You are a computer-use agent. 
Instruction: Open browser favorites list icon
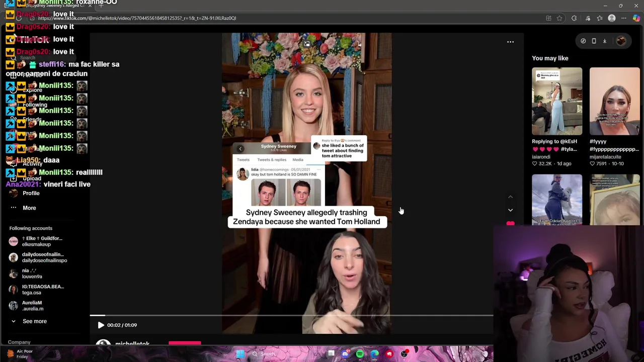point(600,18)
